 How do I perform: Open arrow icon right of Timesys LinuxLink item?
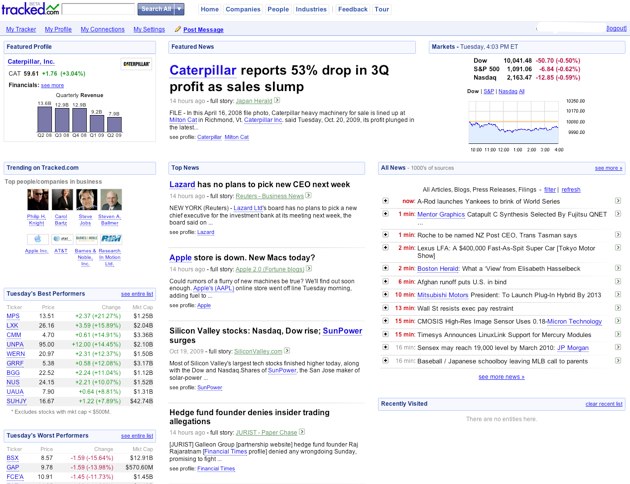[618, 334]
